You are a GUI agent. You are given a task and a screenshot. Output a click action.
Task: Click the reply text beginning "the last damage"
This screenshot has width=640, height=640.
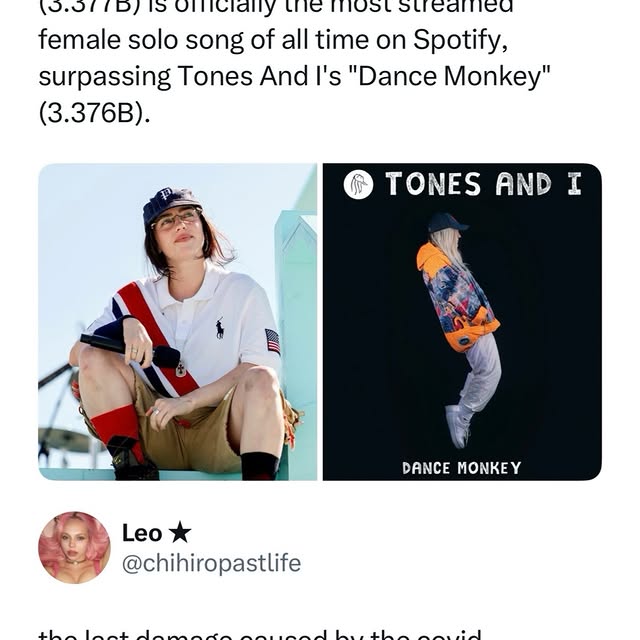tap(260, 633)
